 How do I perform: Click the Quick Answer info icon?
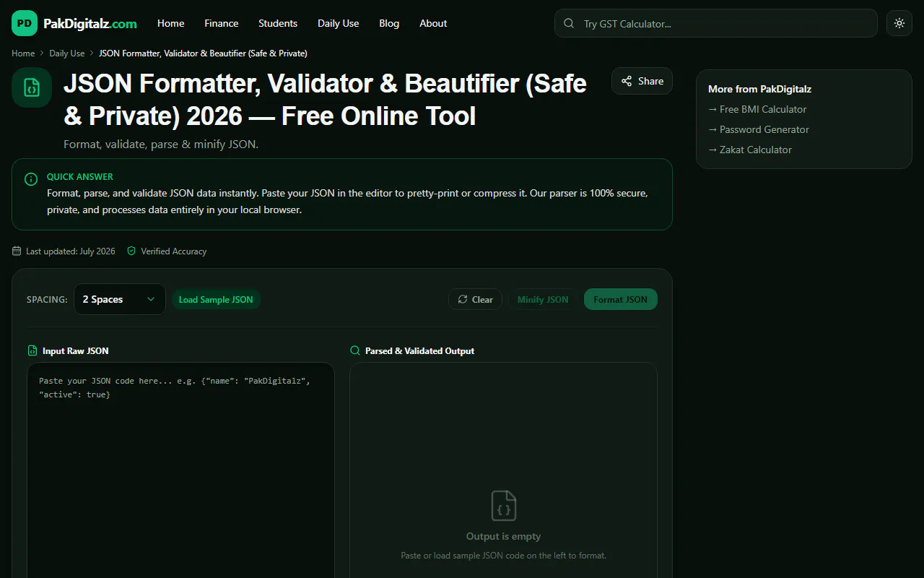(31, 178)
